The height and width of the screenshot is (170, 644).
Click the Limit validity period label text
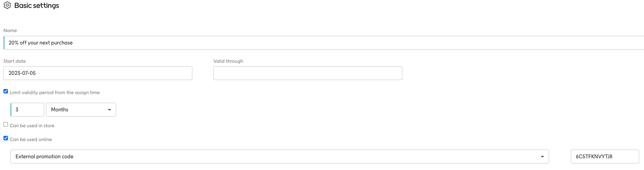(55, 92)
